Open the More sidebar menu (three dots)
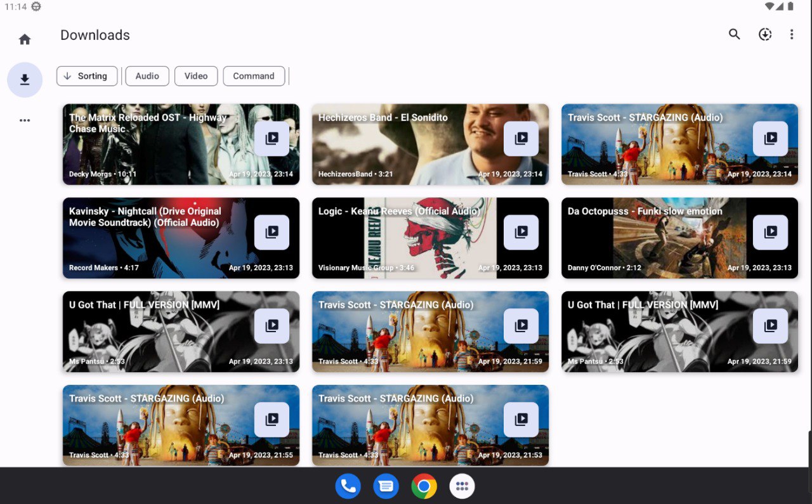 [25, 120]
